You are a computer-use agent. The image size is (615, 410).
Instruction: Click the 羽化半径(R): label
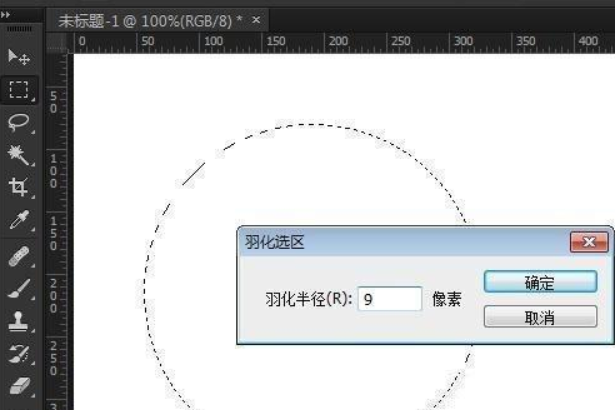tap(309, 299)
